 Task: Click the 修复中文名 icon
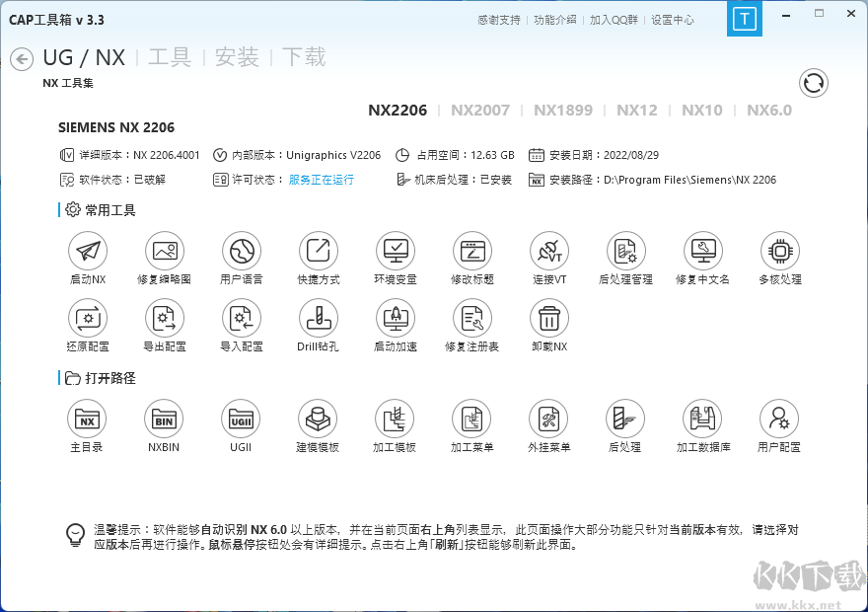[703, 251]
